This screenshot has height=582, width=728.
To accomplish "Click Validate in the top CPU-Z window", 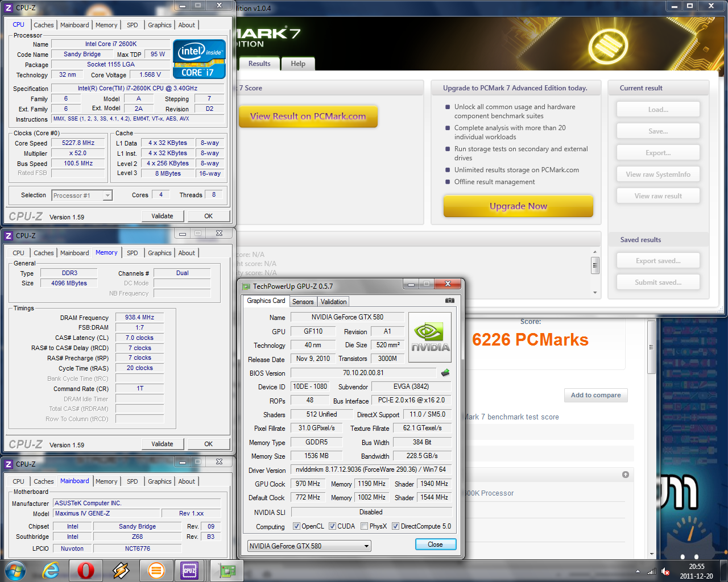I will [x=162, y=216].
